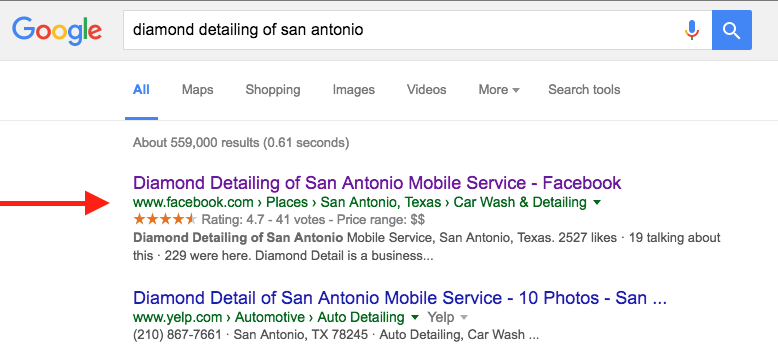
Task: Select the Images tab
Action: pyautogui.click(x=354, y=90)
